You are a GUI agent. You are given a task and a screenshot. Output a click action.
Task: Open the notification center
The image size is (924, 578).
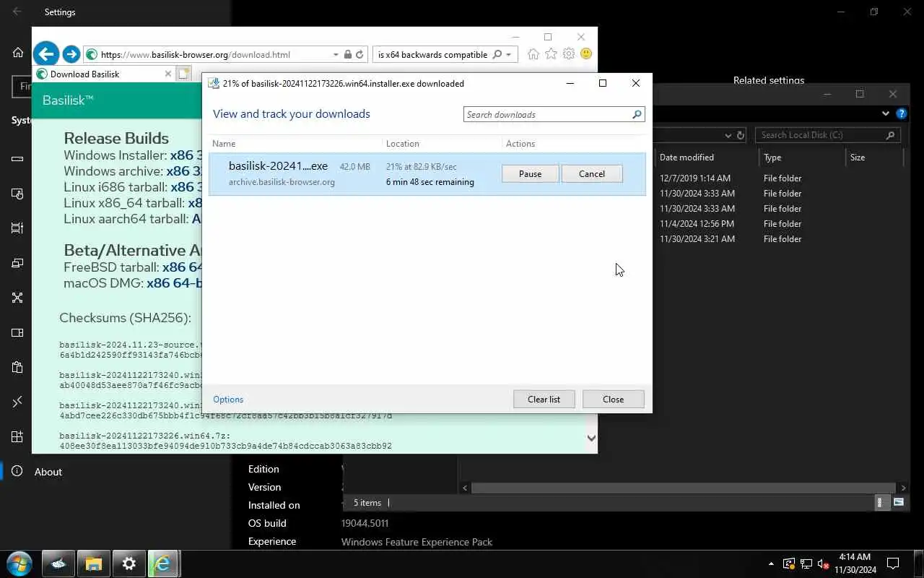(893, 564)
